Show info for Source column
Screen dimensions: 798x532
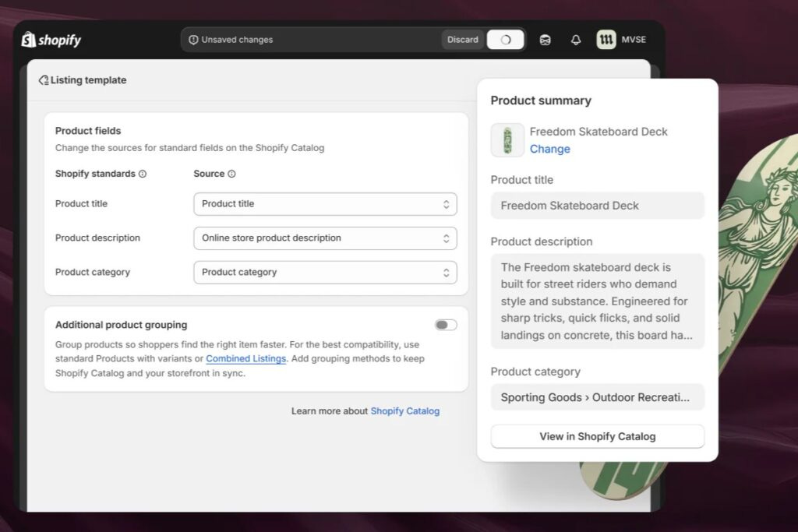coord(231,174)
